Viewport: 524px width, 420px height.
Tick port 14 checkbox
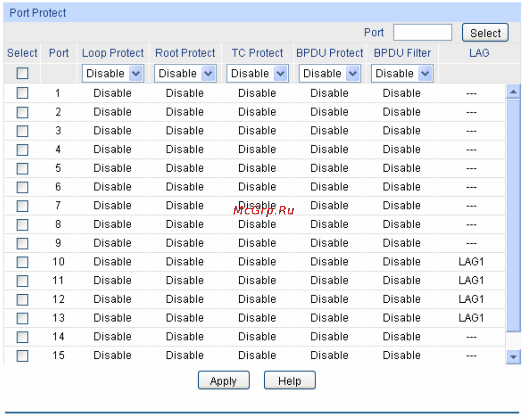click(x=23, y=337)
